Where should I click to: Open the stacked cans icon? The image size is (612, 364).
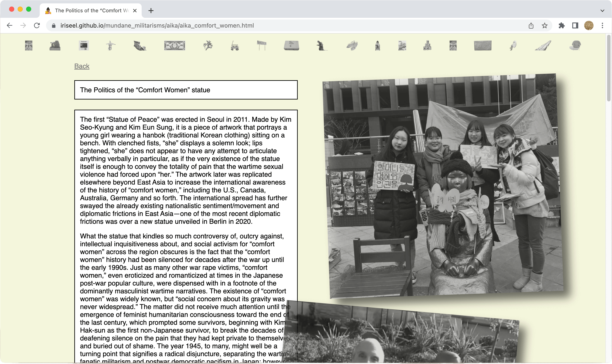click(427, 46)
